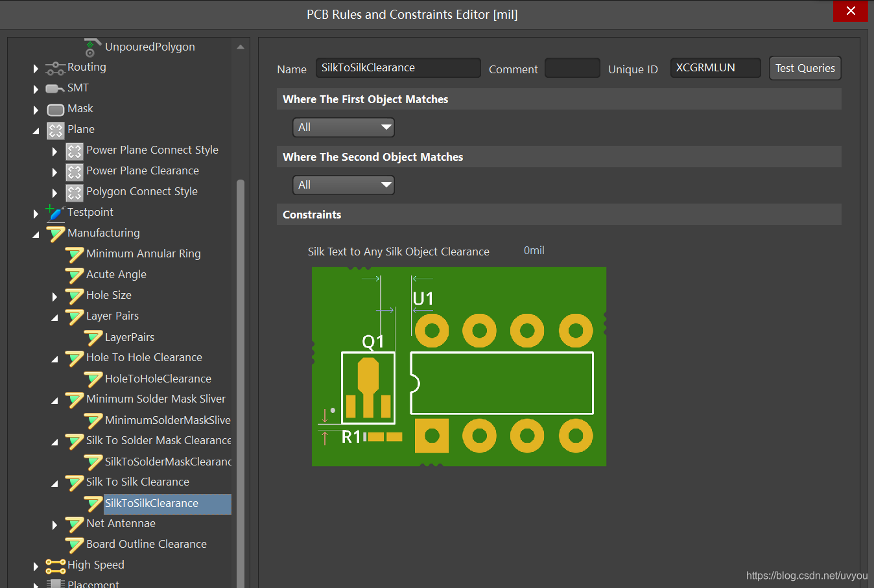The height and width of the screenshot is (588, 874).
Task: Click the High Speed category icon
Action: pyautogui.click(x=55, y=566)
